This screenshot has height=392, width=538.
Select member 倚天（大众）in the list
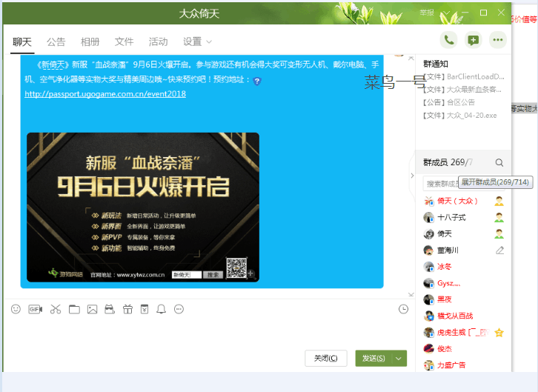click(x=464, y=201)
